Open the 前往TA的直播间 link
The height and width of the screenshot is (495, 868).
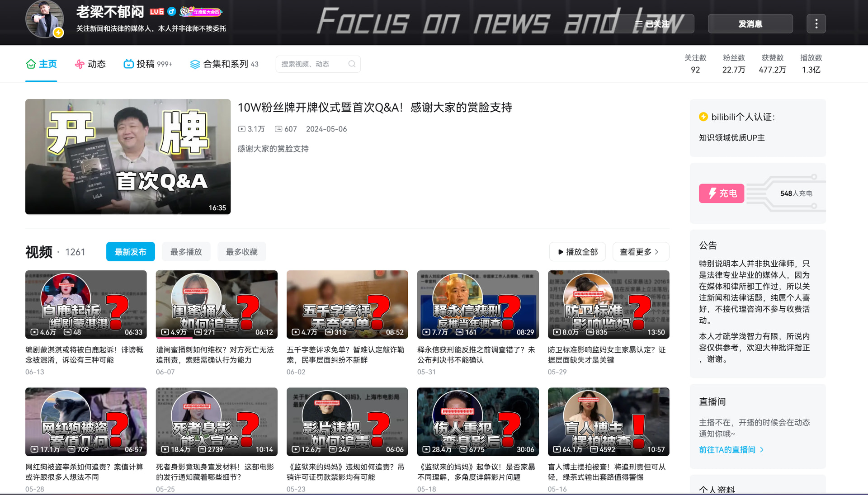[731, 450]
